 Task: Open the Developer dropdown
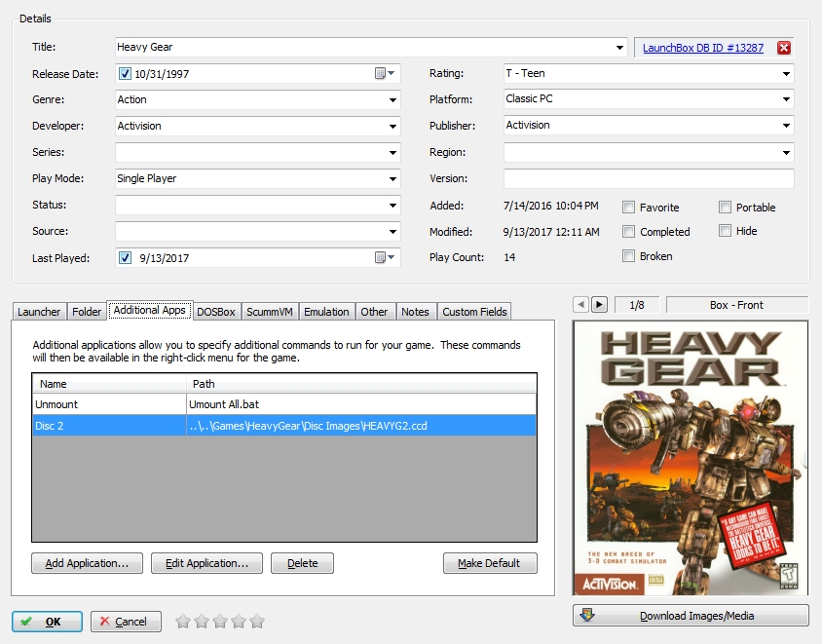pos(392,126)
